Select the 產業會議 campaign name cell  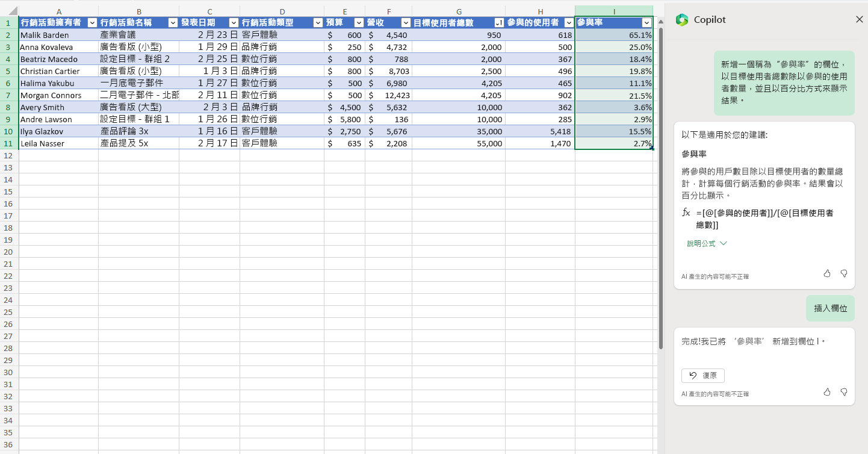138,35
